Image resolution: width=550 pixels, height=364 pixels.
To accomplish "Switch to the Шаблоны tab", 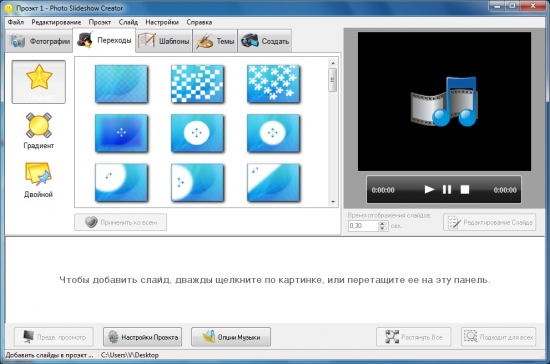I will 164,41.
